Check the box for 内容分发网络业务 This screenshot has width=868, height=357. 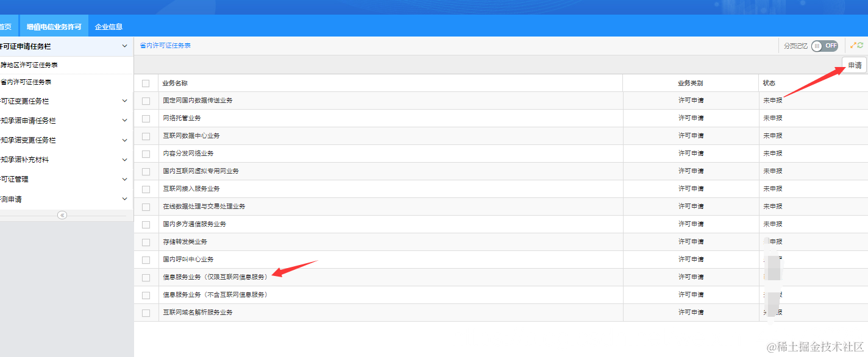[x=146, y=154]
